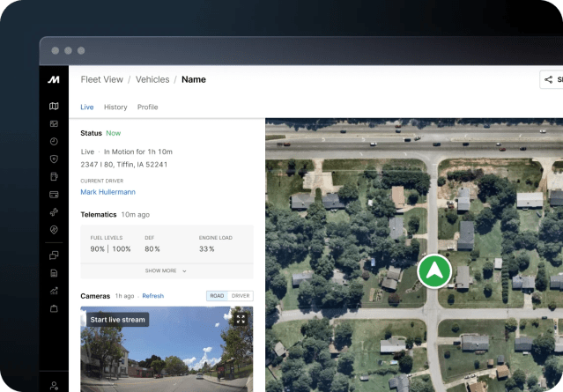
Task: Open the location tag sidebar icon
Action: click(x=54, y=230)
